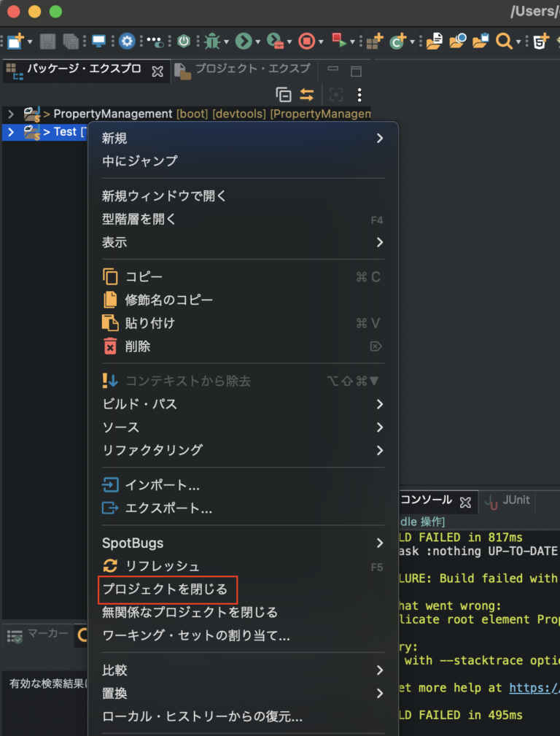Click the Search magnifier toolbar icon
This screenshot has width=560, height=736.
click(x=504, y=42)
